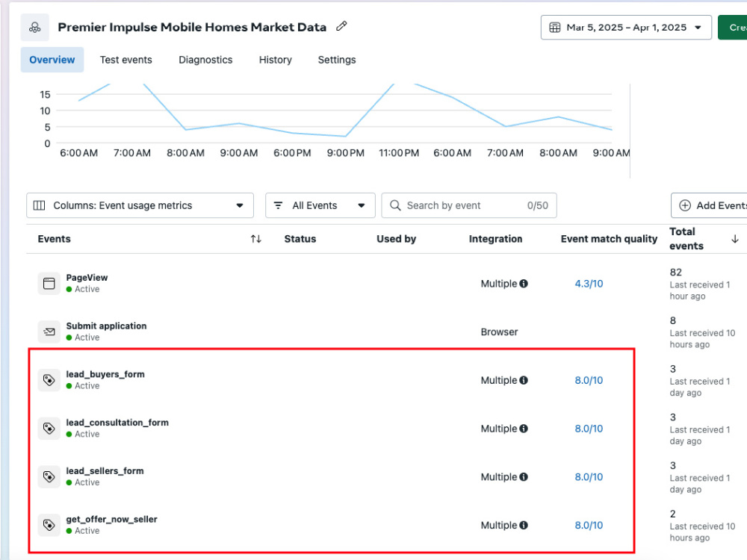747x560 pixels.
Task: Click calendar icon in date range picker
Action: coord(554,28)
